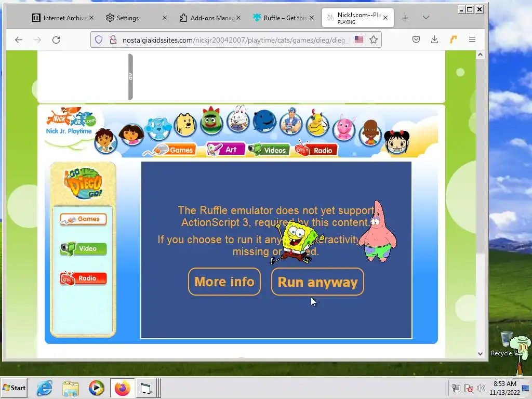Open Radio in the Diego sidebar
This screenshot has height=399, width=532.
tap(83, 278)
